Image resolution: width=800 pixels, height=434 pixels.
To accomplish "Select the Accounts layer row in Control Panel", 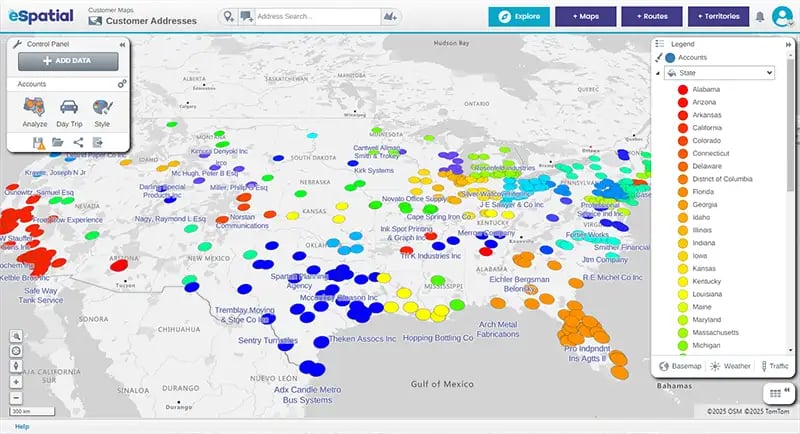I will pos(67,84).
